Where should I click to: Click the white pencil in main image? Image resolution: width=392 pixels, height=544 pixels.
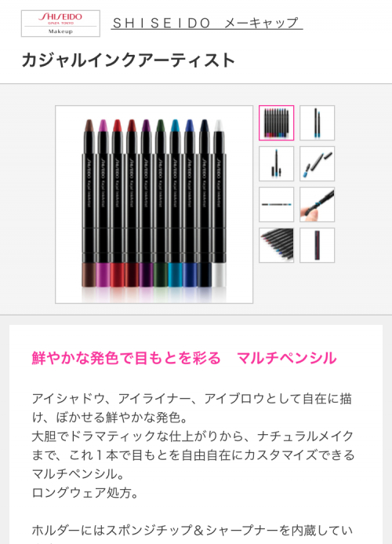[x=219, y=203]
